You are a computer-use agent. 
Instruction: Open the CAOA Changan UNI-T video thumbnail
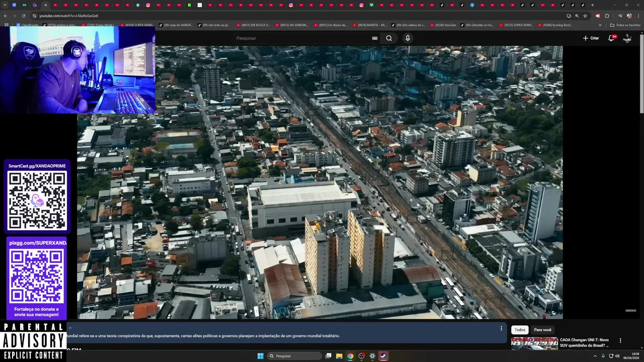(x=534, y=343)
